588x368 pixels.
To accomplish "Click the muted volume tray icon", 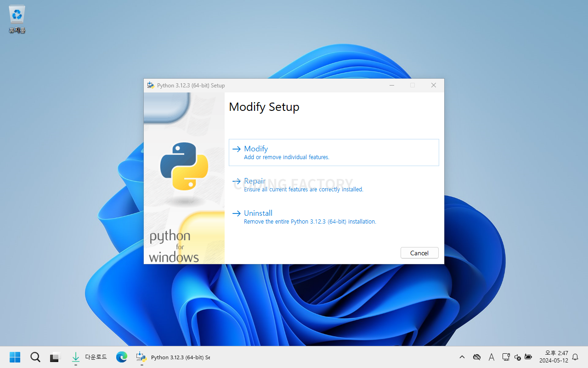I will point(517,357).
